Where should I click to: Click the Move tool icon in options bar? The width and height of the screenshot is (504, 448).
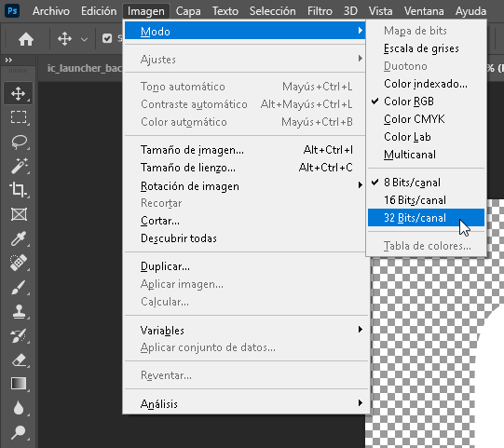click(64, 39)
